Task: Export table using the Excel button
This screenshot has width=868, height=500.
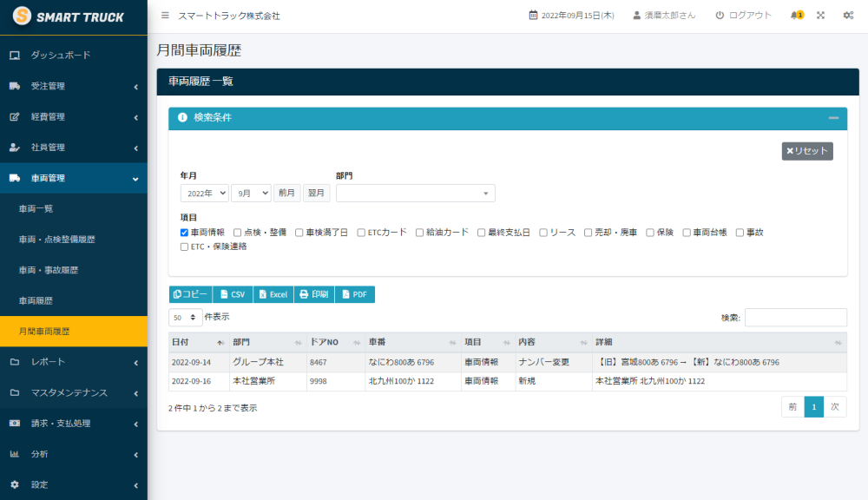Action: tap(273, 294)
